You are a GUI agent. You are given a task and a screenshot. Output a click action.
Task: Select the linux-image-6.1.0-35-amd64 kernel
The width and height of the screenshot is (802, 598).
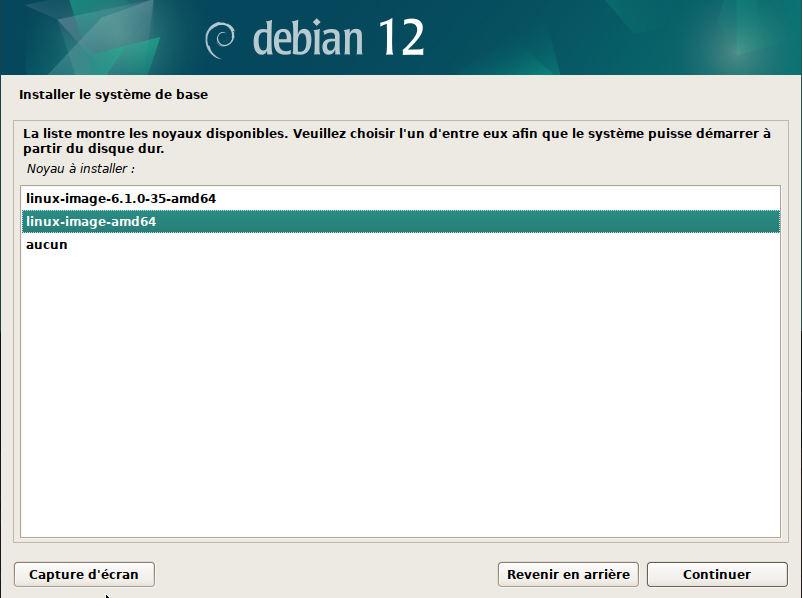pos(400,198)
